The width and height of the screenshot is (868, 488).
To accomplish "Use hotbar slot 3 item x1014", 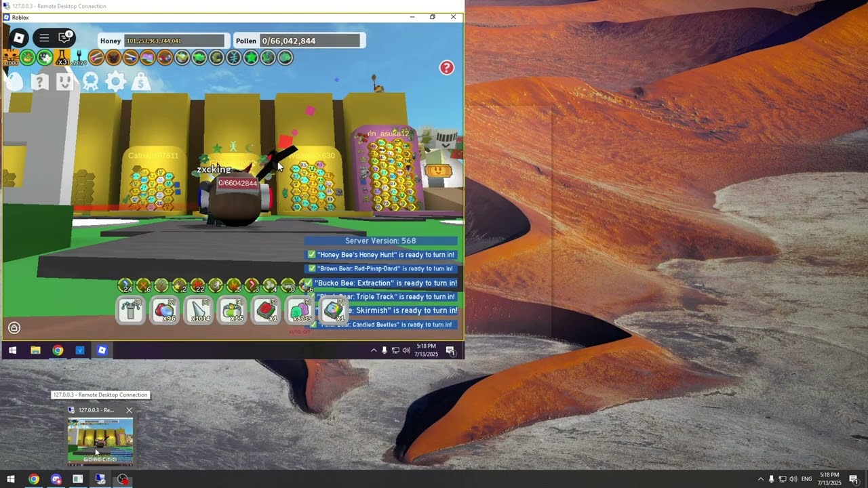I will [199, 310].
